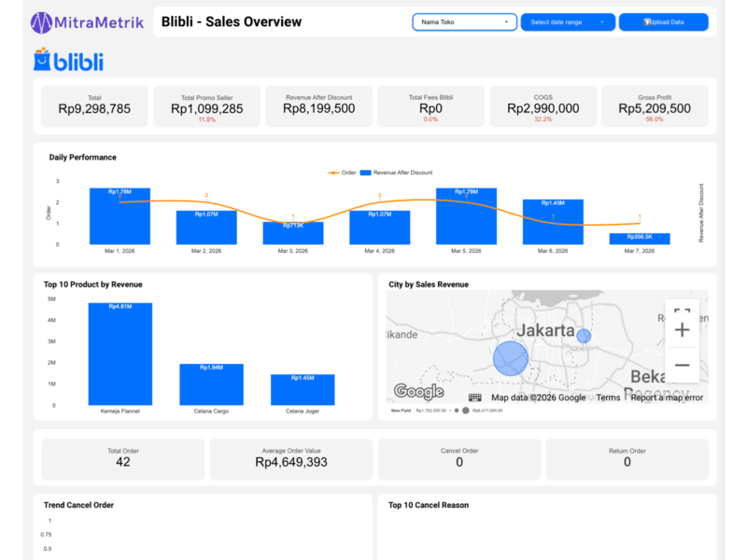Select the Kemeja Flannel revenue bar

pyautogui.click(x=120, y=353)
